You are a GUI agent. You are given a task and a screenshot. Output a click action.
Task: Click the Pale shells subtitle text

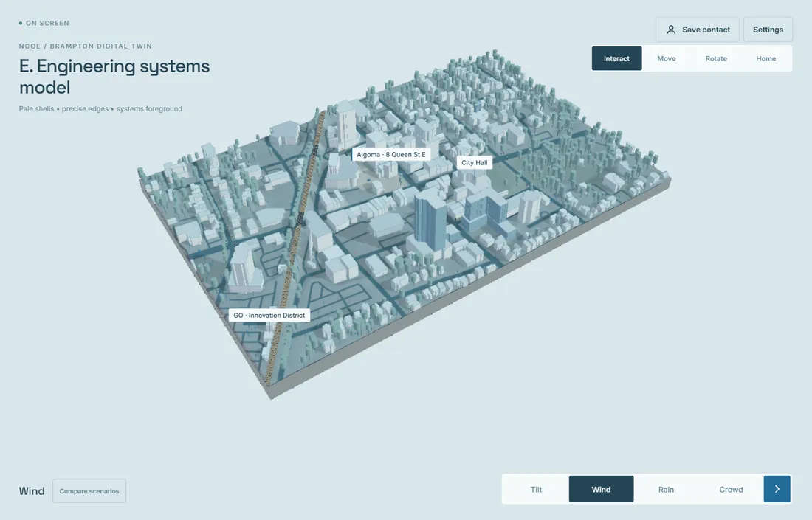tap(100, 108)
